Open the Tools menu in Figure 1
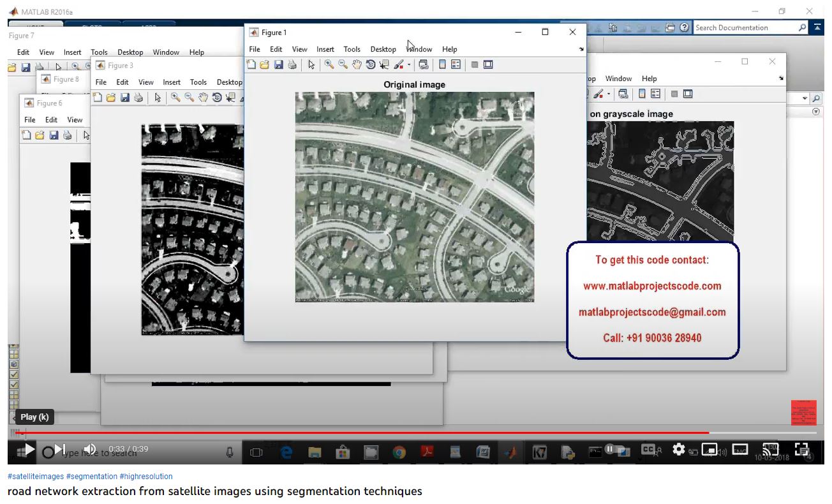 pyautogui.click(x=352, y=49)
